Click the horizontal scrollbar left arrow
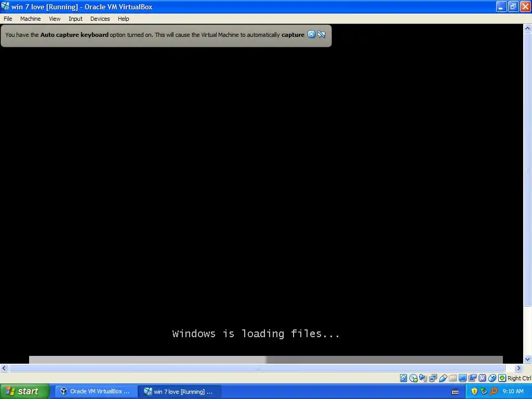Image resolution: width=532 pixels, height=399 pixels. (4, 368)
